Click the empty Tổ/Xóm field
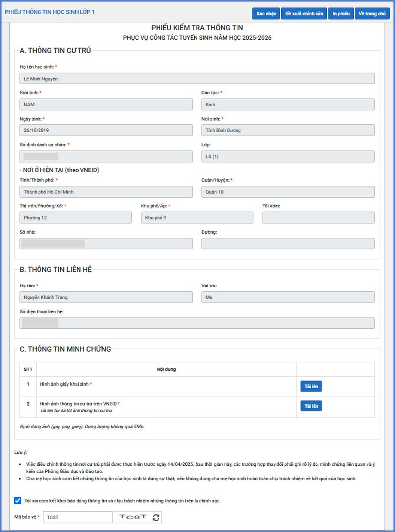 coord(318,218)
